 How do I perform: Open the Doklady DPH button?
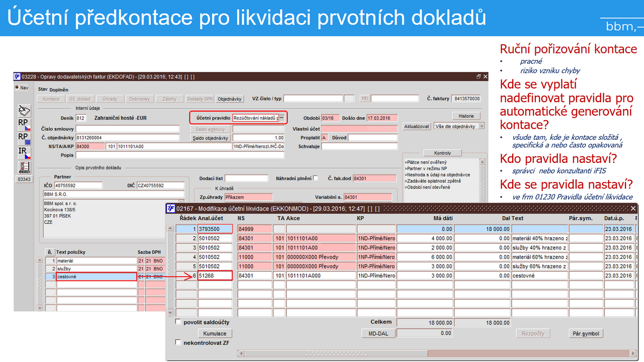200,99
